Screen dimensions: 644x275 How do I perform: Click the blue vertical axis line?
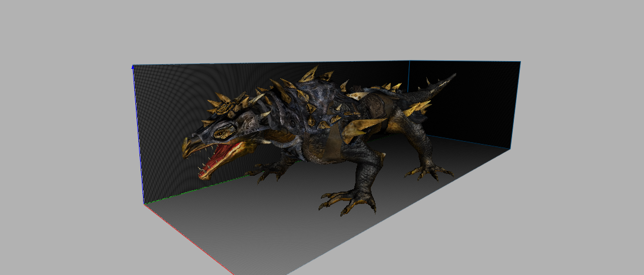tap(138, 135)
